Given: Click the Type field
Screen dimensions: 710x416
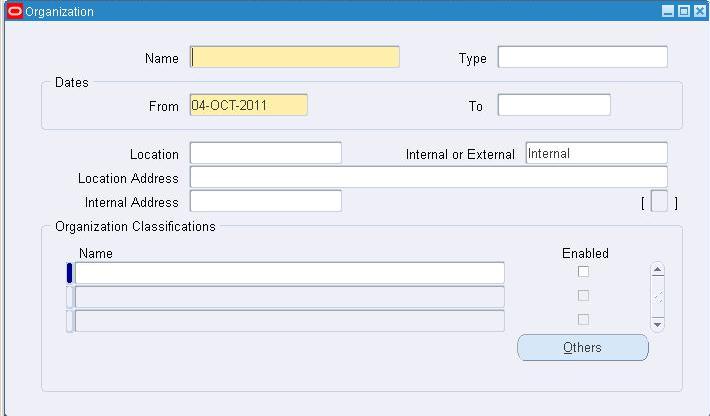Looking at the screenshot, I should pos(582,57).
